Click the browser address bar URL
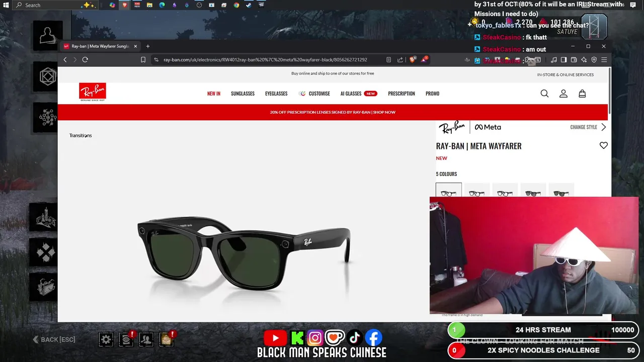The image size is (644, 362). pos(265,59)
